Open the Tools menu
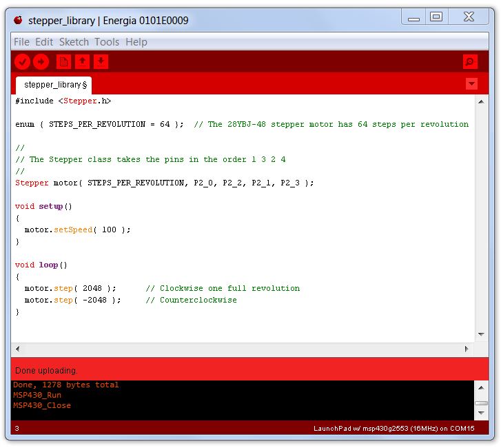This screenshot has width=501, height=448. coord(107,42)
